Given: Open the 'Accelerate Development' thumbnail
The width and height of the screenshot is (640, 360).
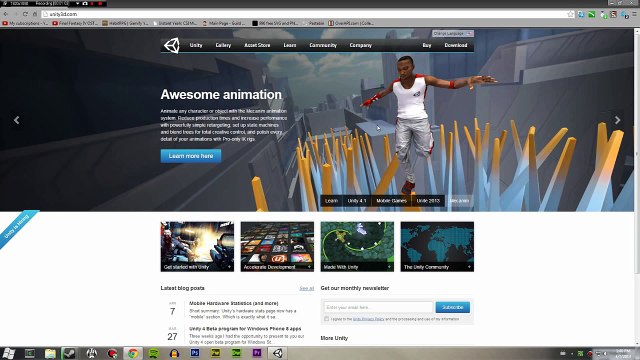Looking at the screenshot, I should [277, 247].
